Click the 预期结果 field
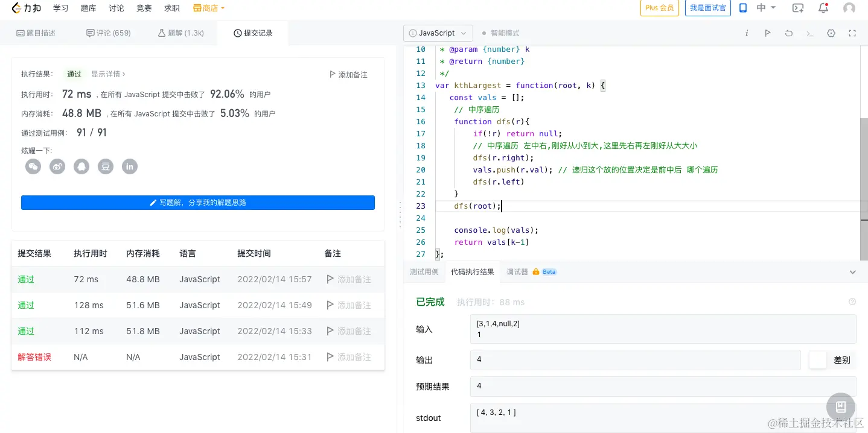The image size is (868, 433). click(663, 386)
